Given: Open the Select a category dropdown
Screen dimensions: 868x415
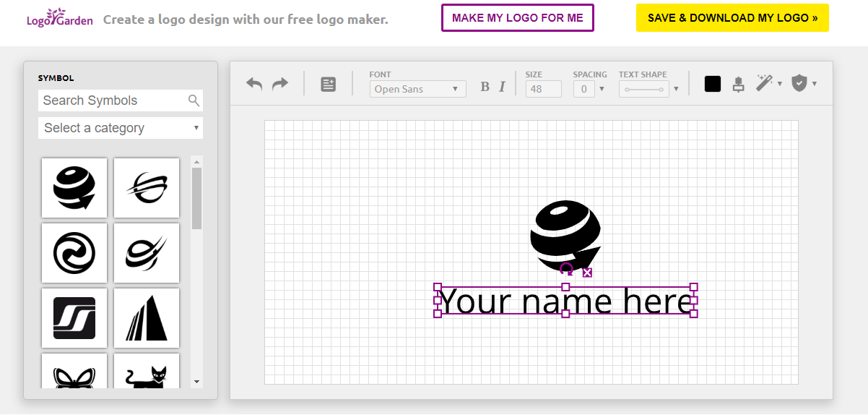Looking at the screenshot, I should click(121, 128).
